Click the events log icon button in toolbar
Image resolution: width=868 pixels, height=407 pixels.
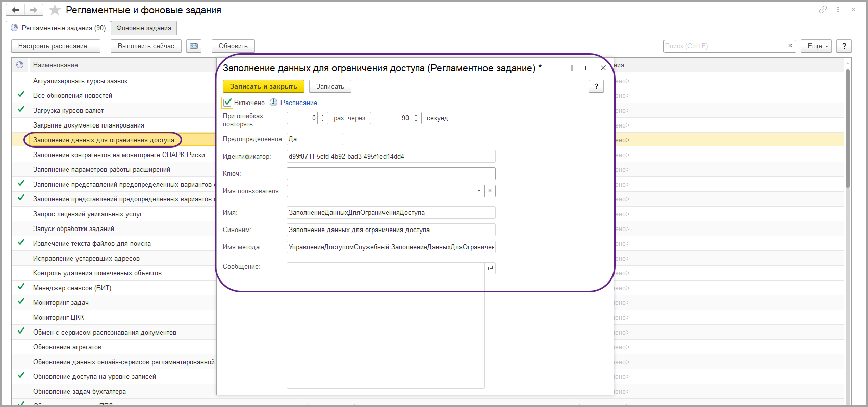194,46
